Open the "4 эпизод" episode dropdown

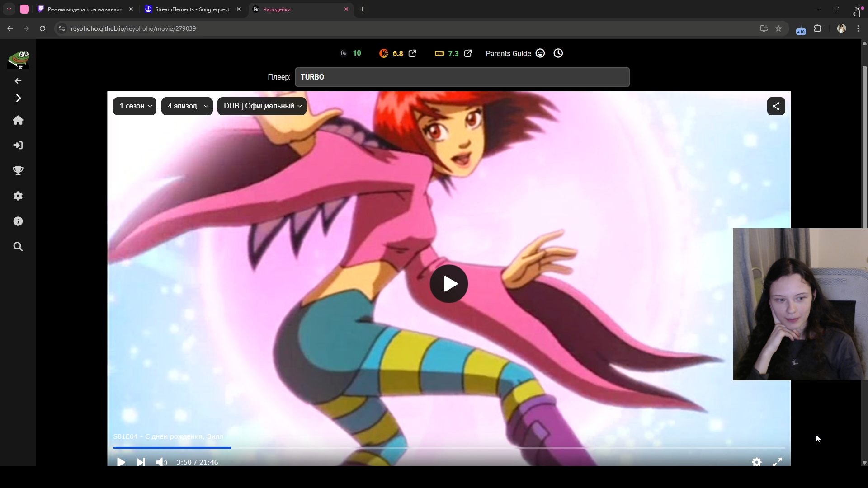[187, 106]
